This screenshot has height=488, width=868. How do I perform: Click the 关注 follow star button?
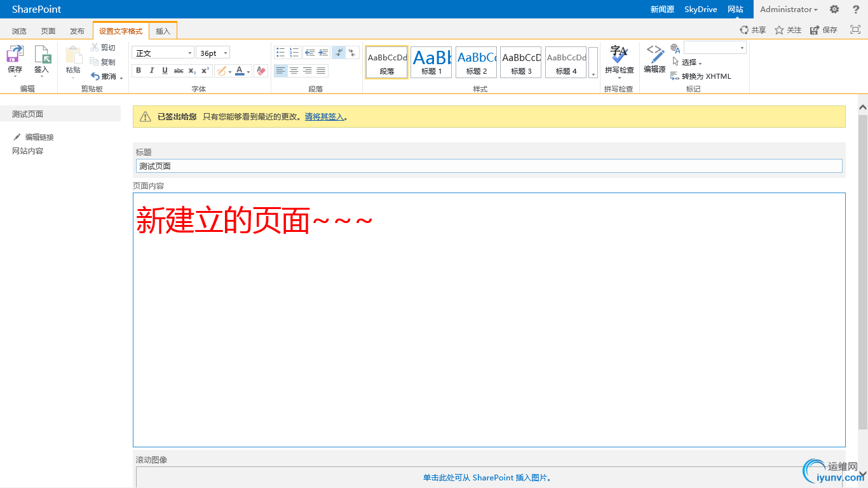click(788, 30)
